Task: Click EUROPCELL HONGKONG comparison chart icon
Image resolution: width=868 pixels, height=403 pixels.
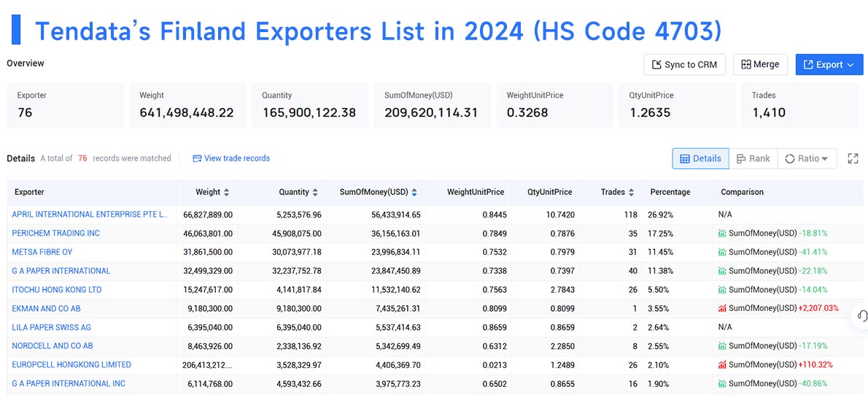Action: pyautogui.click(x=722, y=365)
